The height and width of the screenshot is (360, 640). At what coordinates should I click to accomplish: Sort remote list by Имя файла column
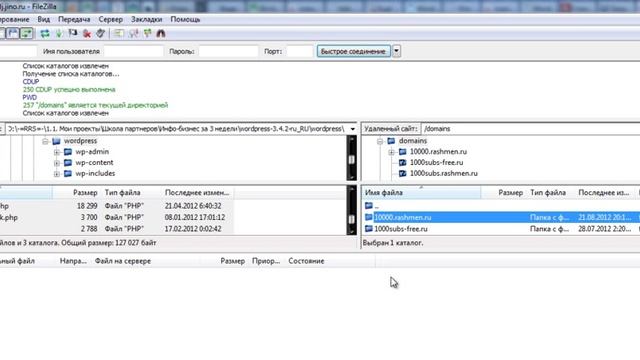pyautogui.click(x=421, y=193)
